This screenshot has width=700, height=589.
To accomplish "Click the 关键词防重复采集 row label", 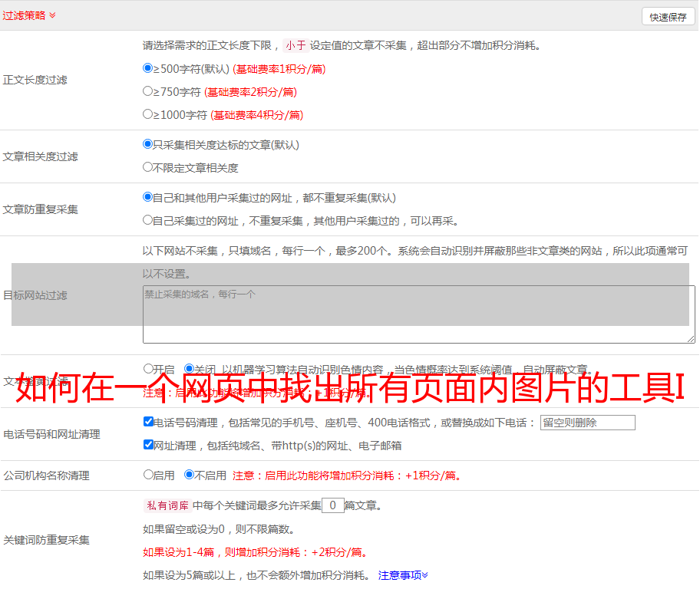I will point(46,540).
